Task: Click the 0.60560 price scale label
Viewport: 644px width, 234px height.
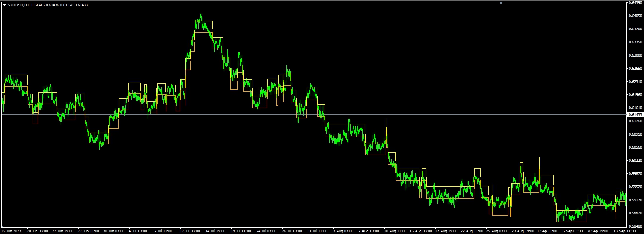Action: (635, 147)
